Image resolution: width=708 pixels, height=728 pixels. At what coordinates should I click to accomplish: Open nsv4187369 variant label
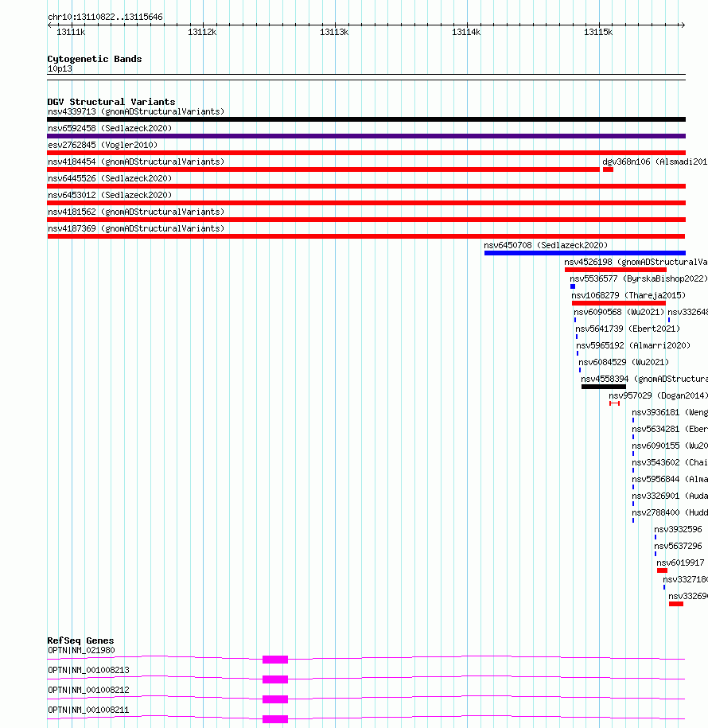tap(136, 228)
